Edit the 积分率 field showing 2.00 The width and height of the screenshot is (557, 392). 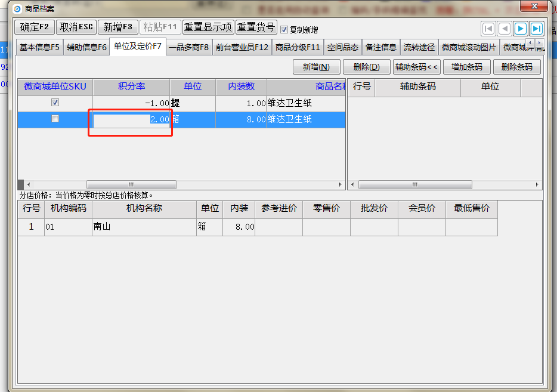click(x=132, y=119)
